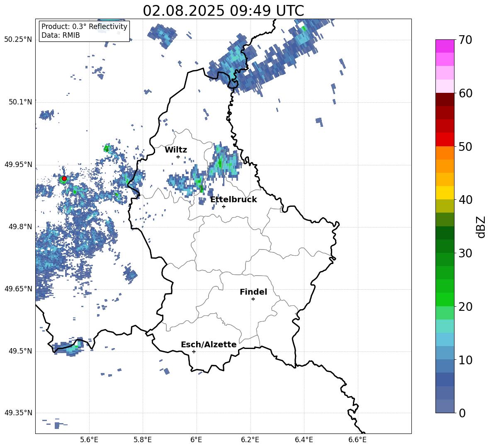This screenshot has width=491, height=448.
Task: Click the magenta 70 dBZ color swatch
Action: click(445, 46)
